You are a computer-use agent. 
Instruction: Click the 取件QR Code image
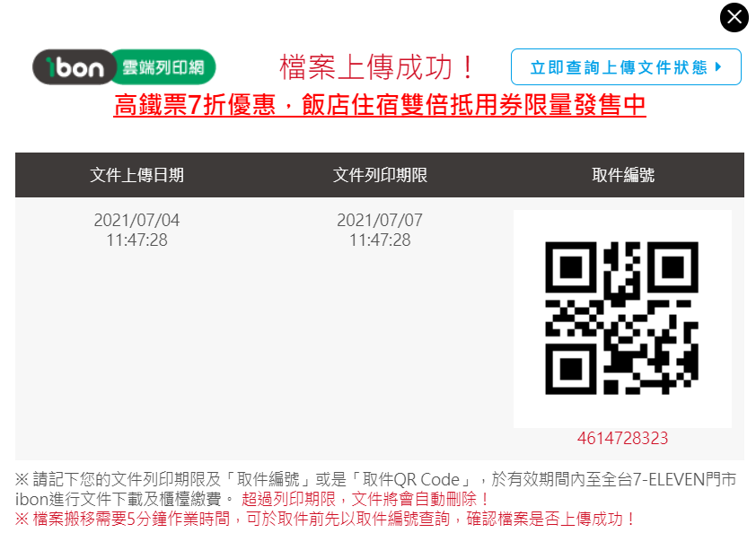pyautogui.click(x=622, y=318)
